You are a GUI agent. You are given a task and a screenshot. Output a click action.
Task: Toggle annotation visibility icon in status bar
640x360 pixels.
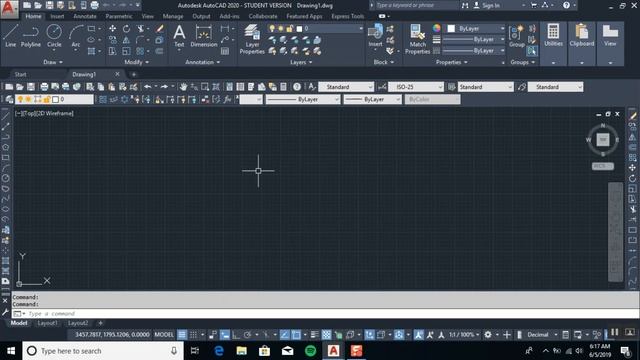pos(418,335)
